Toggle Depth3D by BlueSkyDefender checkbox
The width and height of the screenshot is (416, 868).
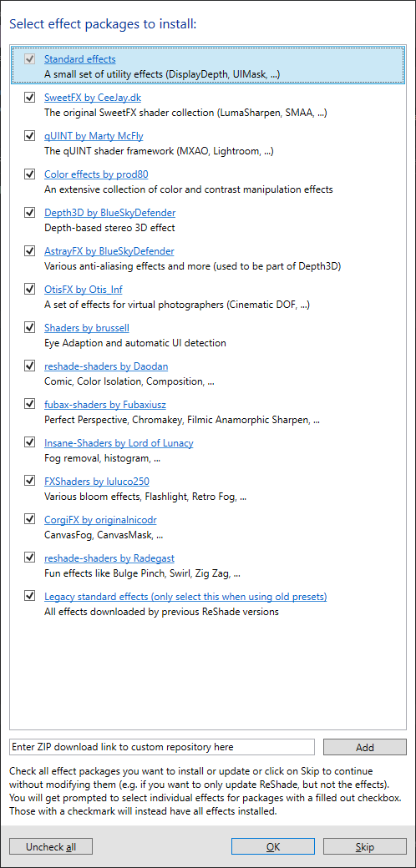point(29,213)
